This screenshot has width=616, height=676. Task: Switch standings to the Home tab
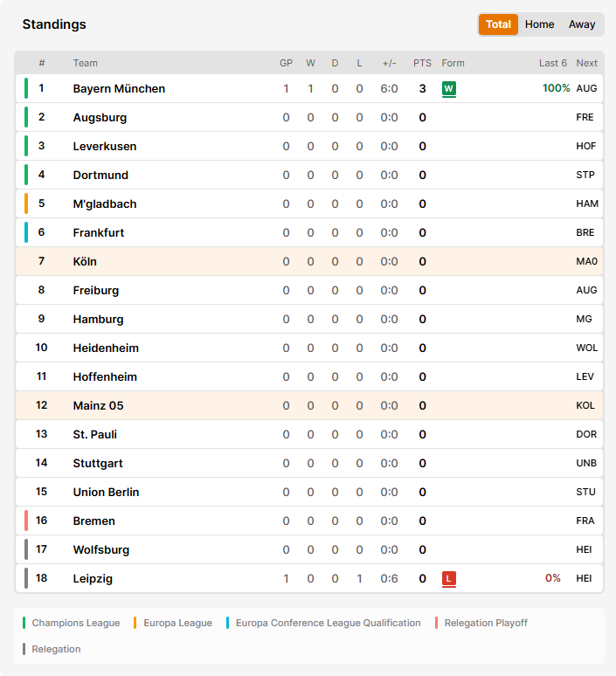pos(539,24)
